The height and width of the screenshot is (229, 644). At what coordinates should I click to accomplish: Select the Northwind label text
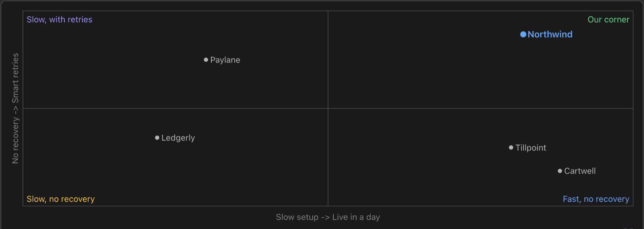[x=550, y=34]
